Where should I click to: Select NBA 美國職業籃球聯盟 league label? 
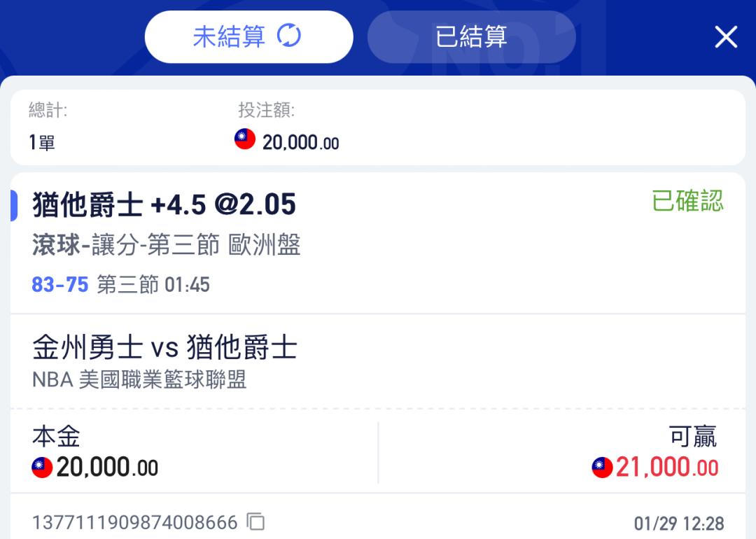(139, 379)
